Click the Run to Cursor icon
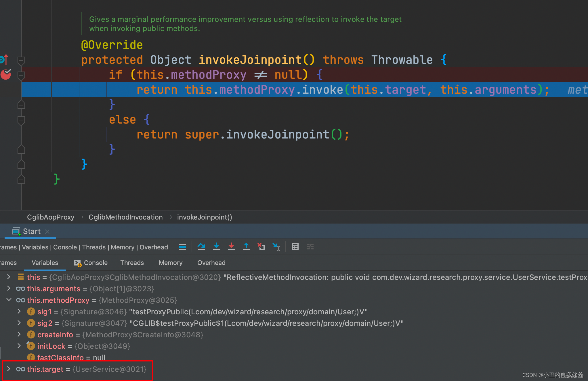588x381 pixels. click(276, 247)
